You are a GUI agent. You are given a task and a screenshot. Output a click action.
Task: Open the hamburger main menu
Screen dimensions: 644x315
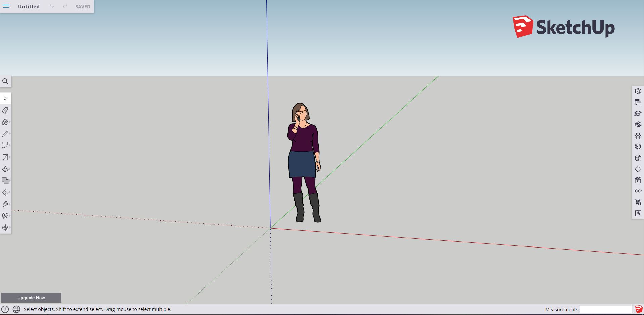[6, 6]
